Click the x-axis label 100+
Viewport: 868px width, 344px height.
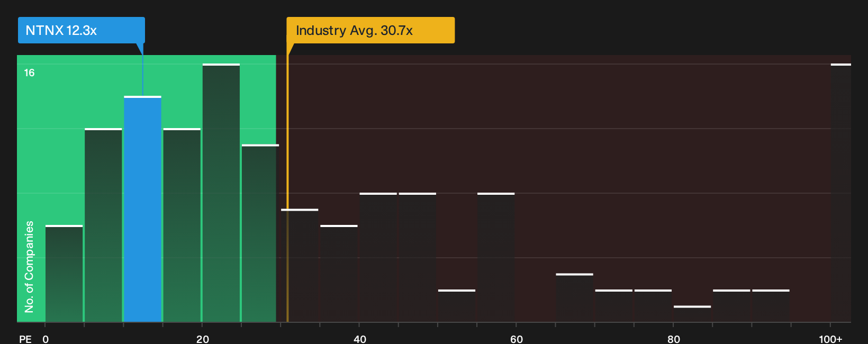point(830,339)
